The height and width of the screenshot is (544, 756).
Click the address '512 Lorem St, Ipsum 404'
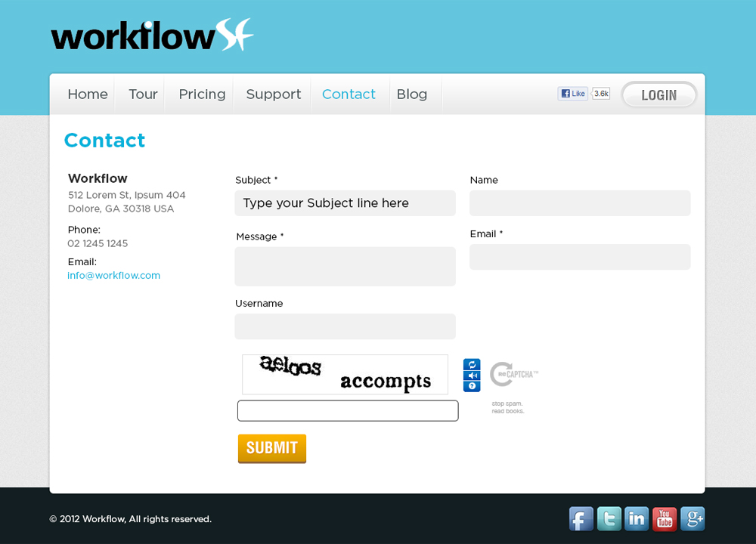click(126, 195)
